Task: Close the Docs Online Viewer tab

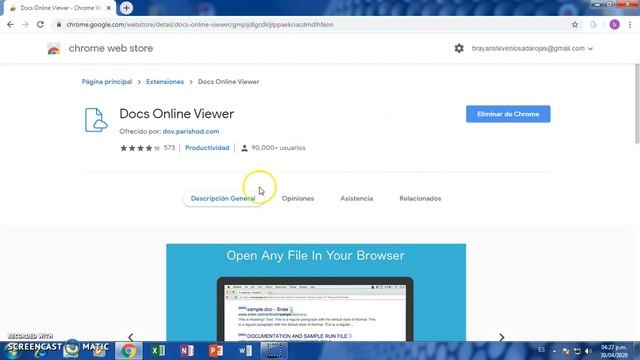Action: (109, 8)
